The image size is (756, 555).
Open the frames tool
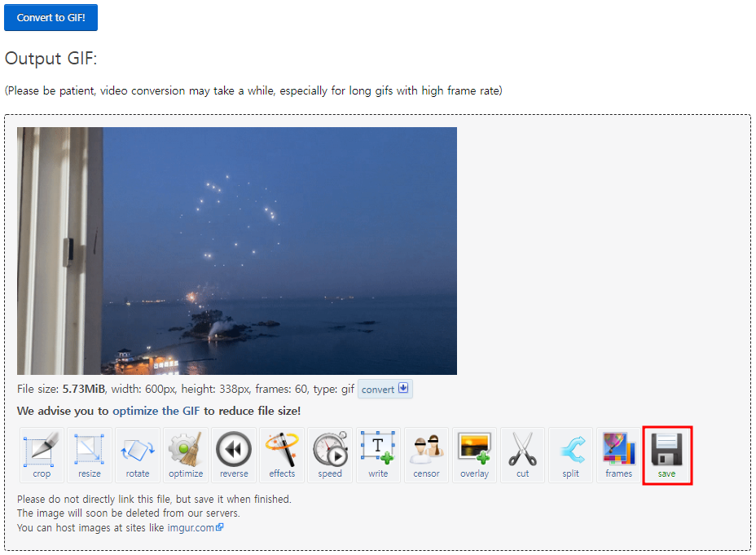(618, 455)
